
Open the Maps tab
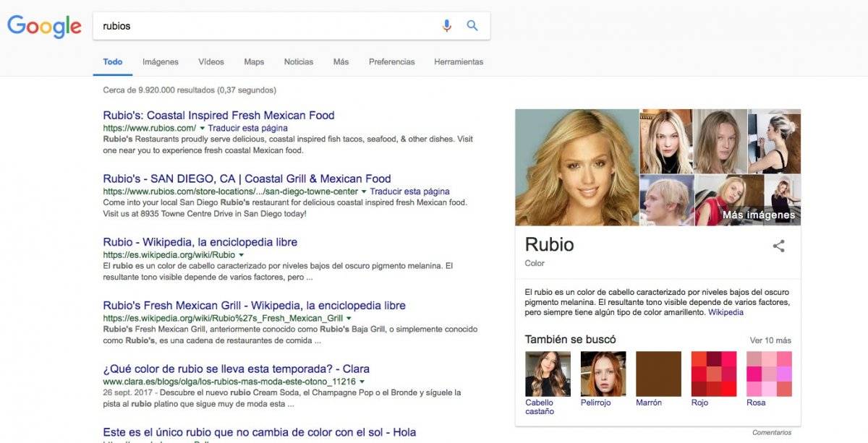click(254, 62)
